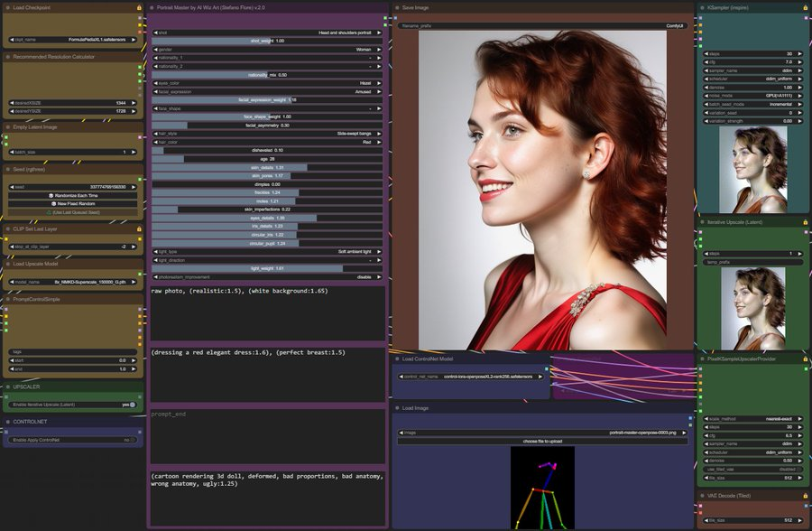
Task: Open the scale_method combo set to nearest-exact
Action: pyautogui.click(x=753, y=418)
